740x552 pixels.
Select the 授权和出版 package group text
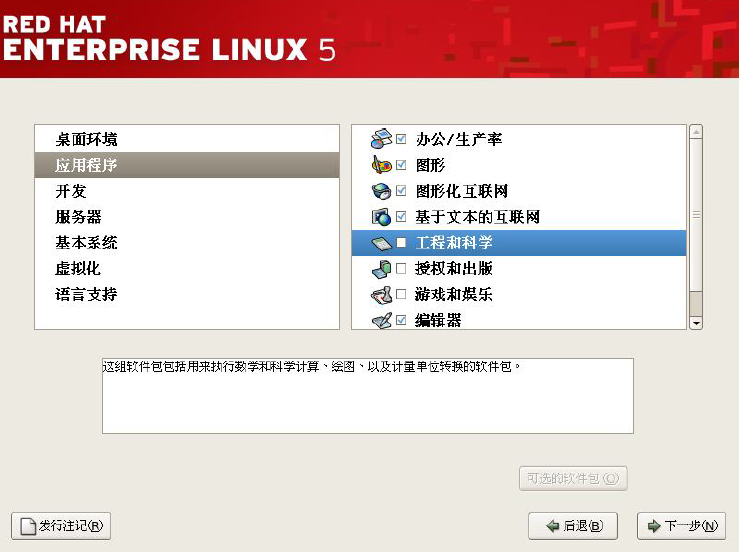point(454,268)
